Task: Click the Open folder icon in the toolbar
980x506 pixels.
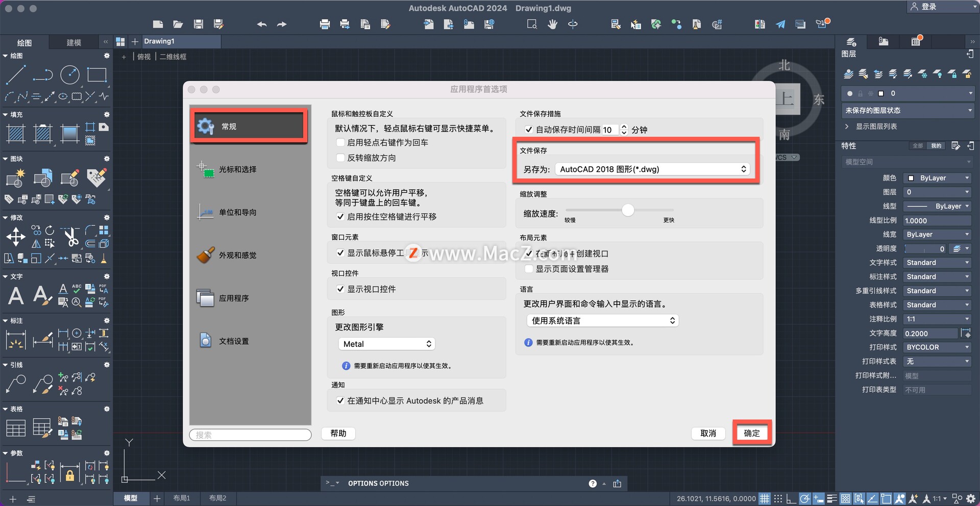Action: coord(178,24)
